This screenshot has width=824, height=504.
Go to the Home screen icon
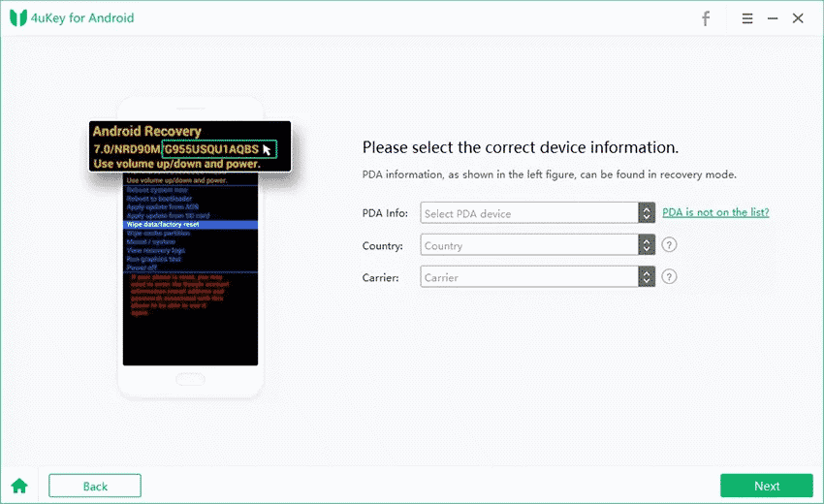click(18, 486)
